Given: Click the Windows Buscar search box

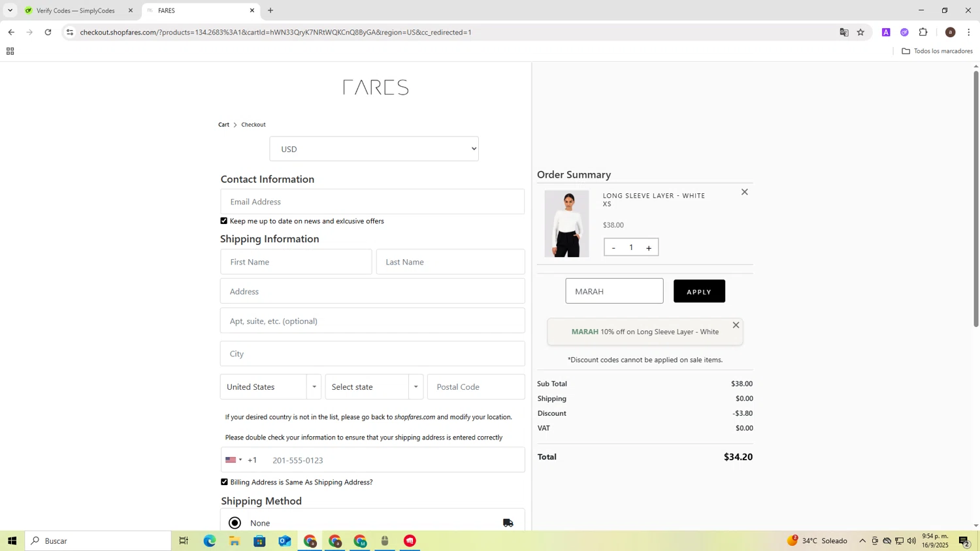Looking at the screenshot, I should (98, 541).
